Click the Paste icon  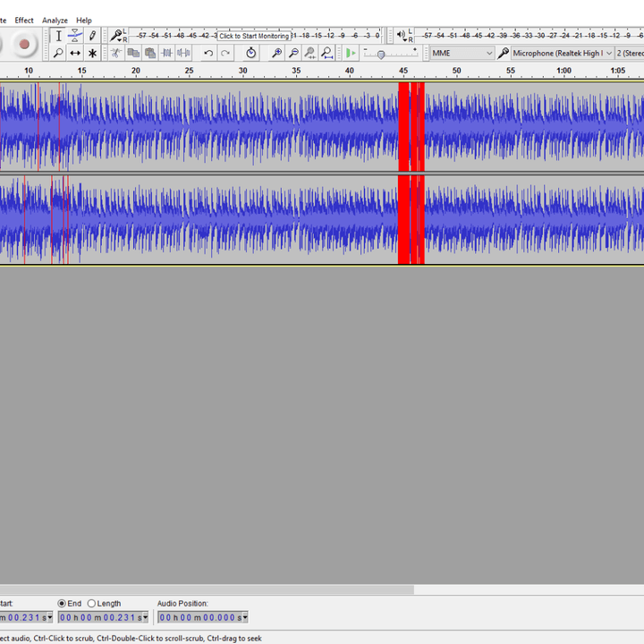point(150,53)
